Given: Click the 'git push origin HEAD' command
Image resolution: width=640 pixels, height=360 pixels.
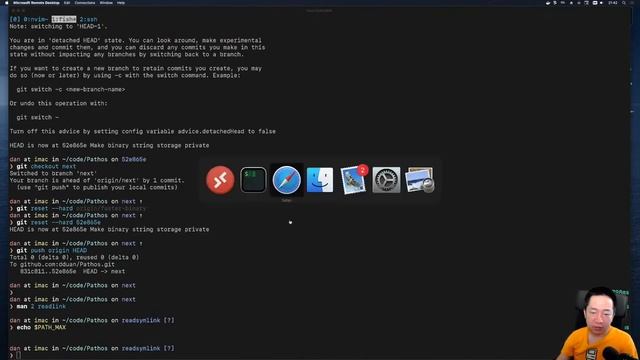Looking at the screenshot, I should [x=51, y=251].
